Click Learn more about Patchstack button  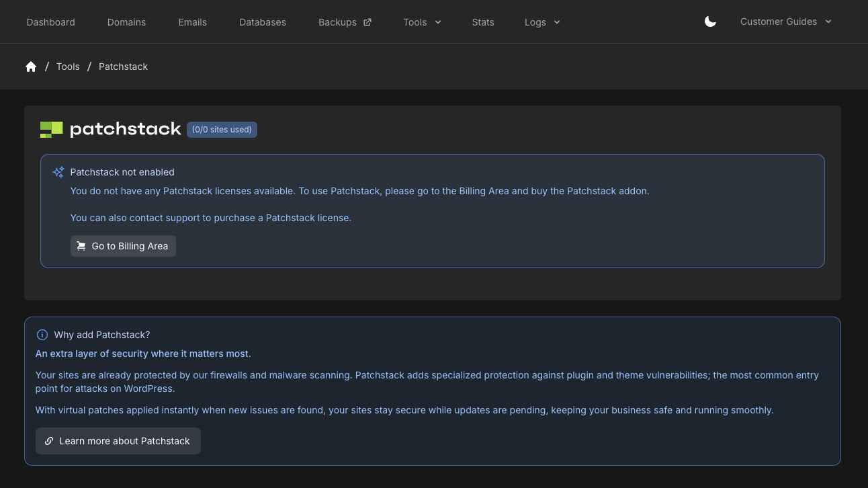(x=118, y=441)
